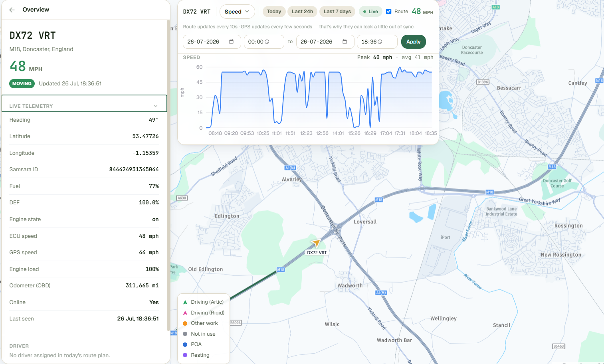Open calendar picker on end date field

345,42
